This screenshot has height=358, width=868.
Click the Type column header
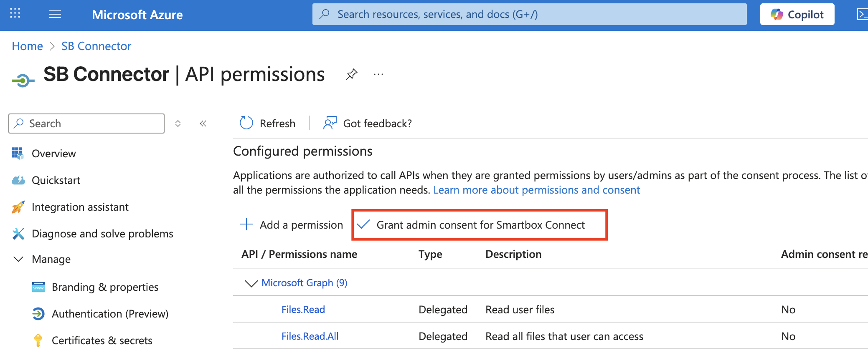430,255
